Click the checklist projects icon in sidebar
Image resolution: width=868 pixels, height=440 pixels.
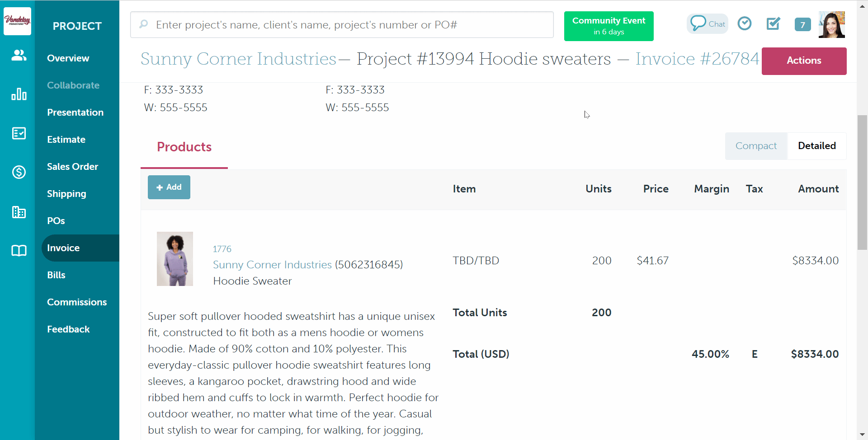(x=19, y=133)
